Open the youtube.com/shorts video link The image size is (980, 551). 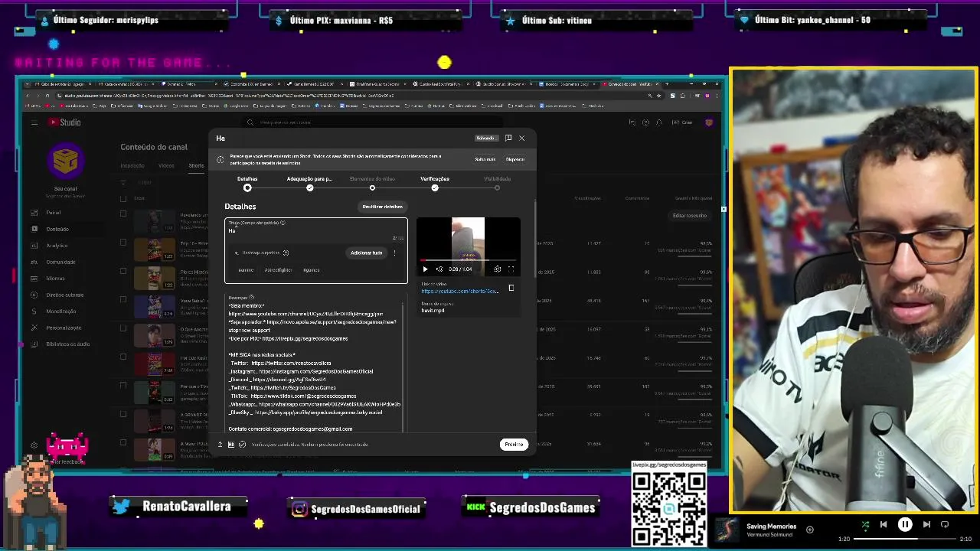[x=459, y=291]
